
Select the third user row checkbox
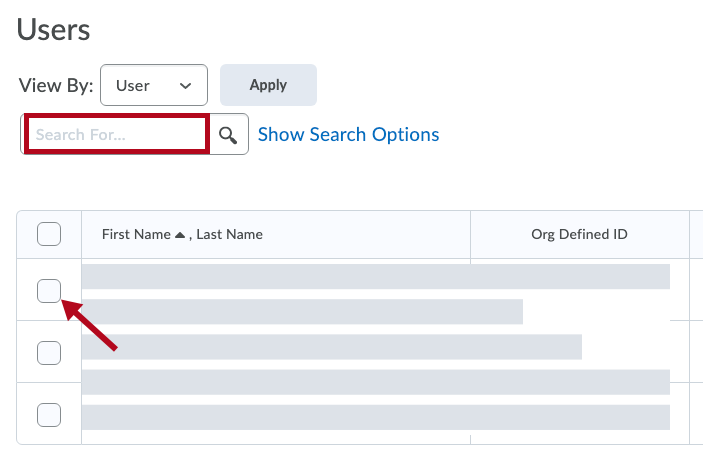(49, 413)
